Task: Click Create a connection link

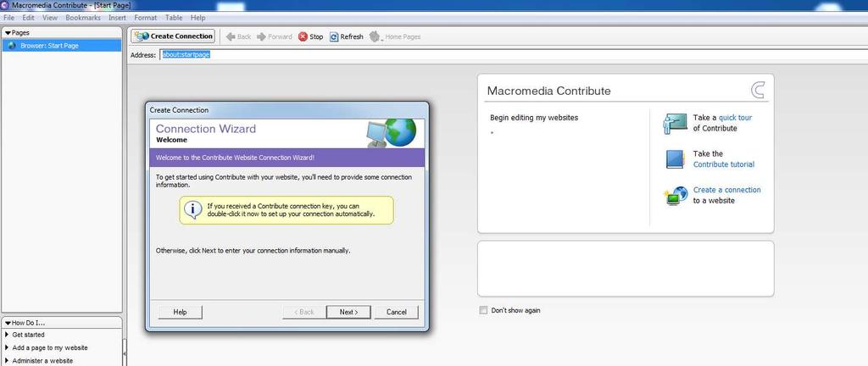Action: 726,190
